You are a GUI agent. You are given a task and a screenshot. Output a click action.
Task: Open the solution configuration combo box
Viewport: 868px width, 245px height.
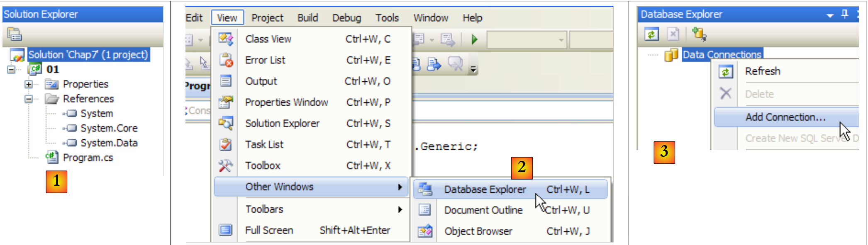526,40
